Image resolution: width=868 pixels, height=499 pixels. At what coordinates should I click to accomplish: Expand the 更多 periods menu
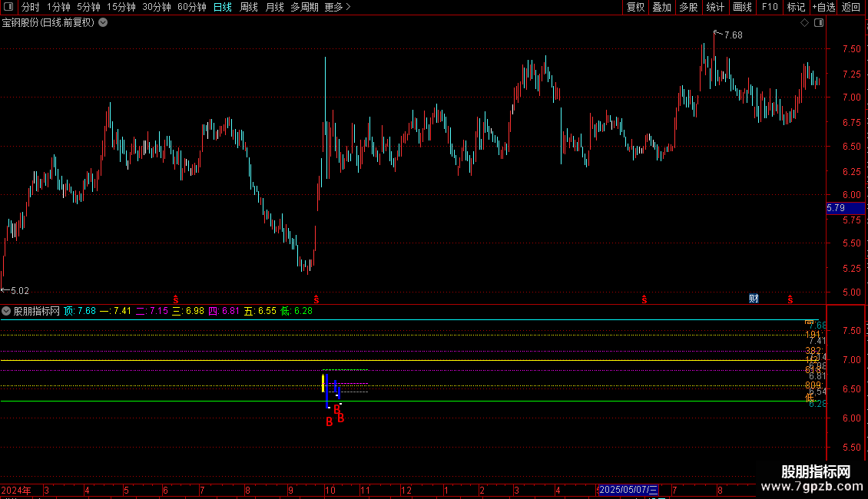[337, 8]
